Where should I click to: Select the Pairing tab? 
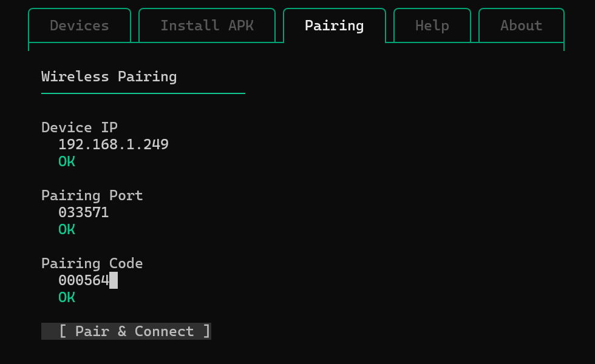334,25
